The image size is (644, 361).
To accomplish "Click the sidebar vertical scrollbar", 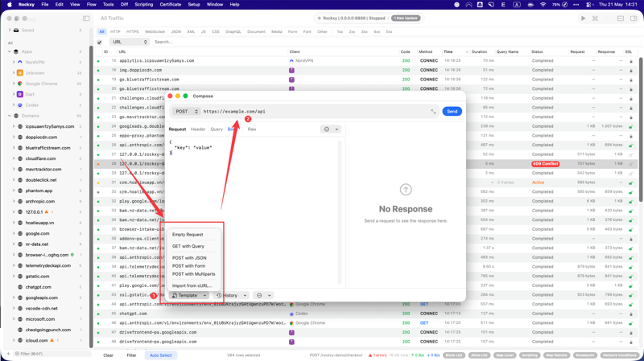I will [x=91, y=197].
